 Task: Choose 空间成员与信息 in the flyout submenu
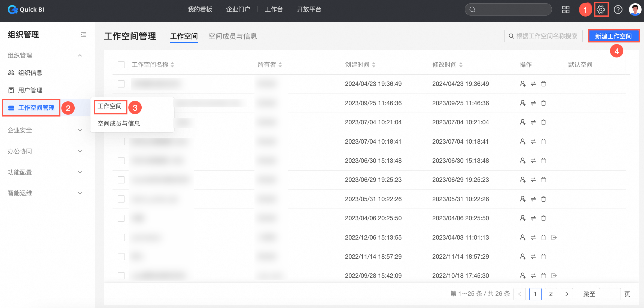click(x=119, y=123)
